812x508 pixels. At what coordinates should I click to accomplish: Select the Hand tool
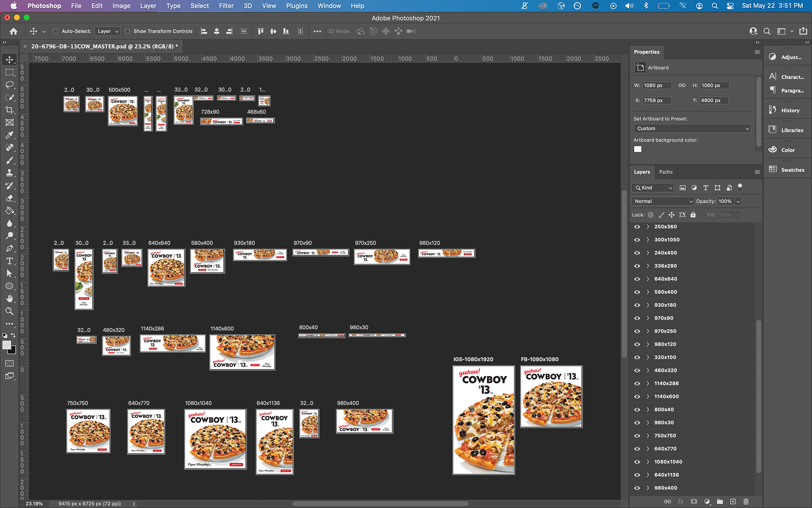click(9, 298)
